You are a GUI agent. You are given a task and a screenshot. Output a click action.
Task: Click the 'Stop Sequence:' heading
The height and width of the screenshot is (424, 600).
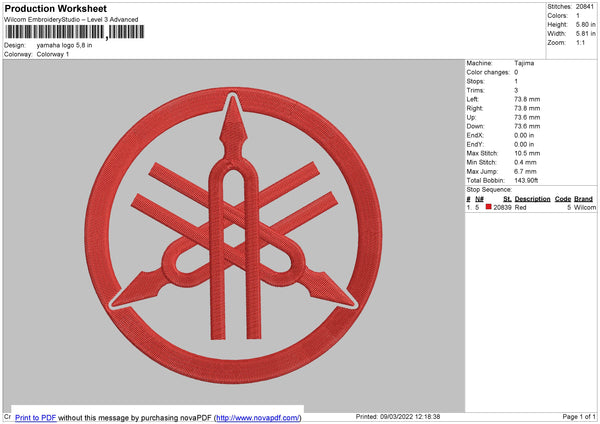click(489, 190)
